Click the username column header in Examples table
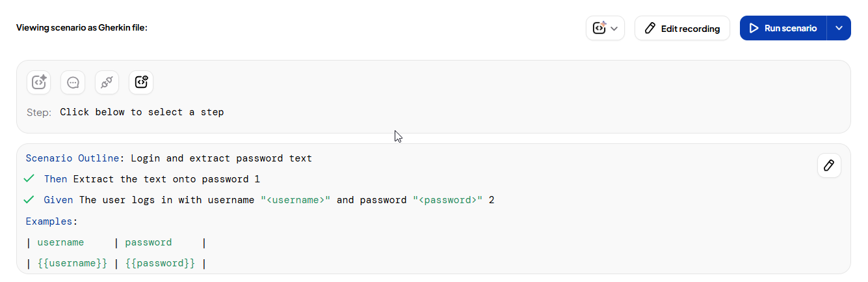Screen dimensions: 868x282 click(60, 242)
